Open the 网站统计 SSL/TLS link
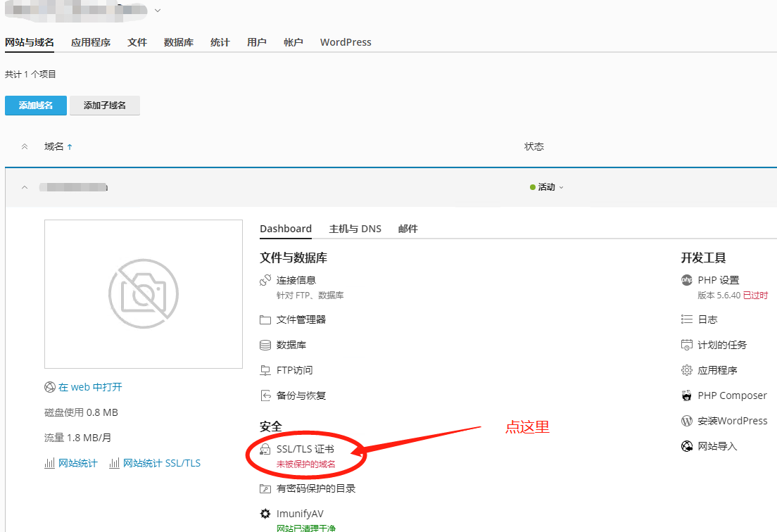Image resolution: width=777 pixels, height=532 pixels. tap(162, 463)
